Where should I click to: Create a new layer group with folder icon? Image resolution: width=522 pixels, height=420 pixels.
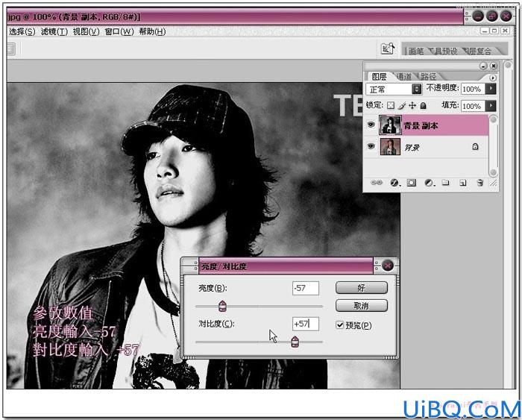[x=445, y=183]
